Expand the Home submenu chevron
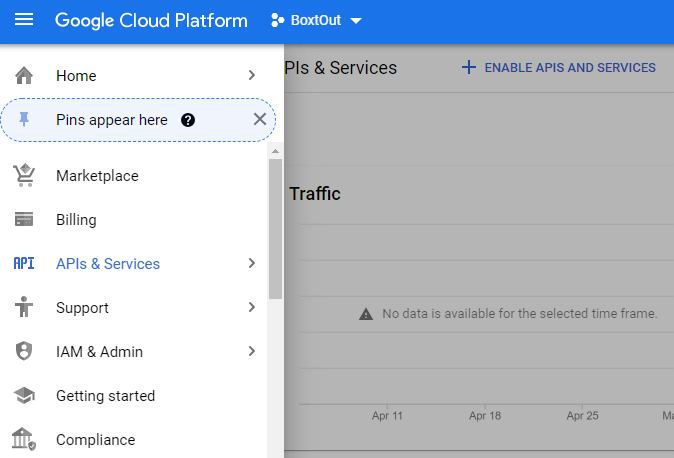The image size is (674, 458). coord(252,76)
